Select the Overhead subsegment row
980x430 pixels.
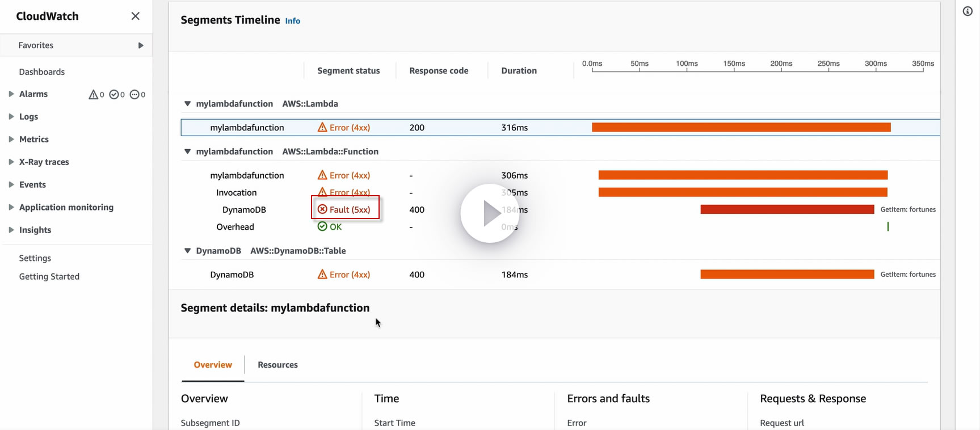pos(560,226)
